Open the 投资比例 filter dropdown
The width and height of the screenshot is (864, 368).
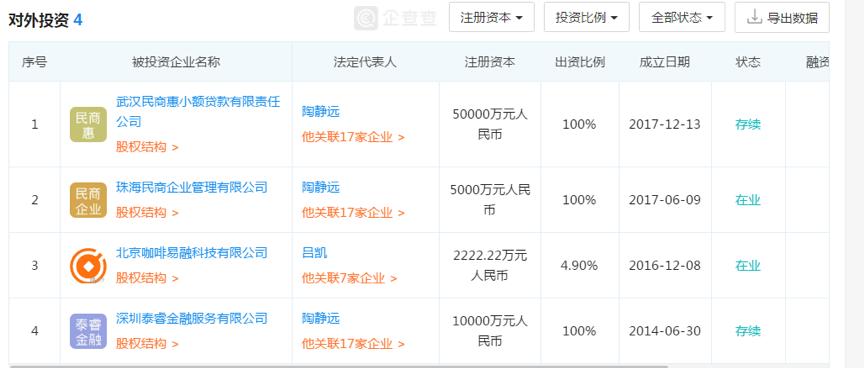(586, 17)
